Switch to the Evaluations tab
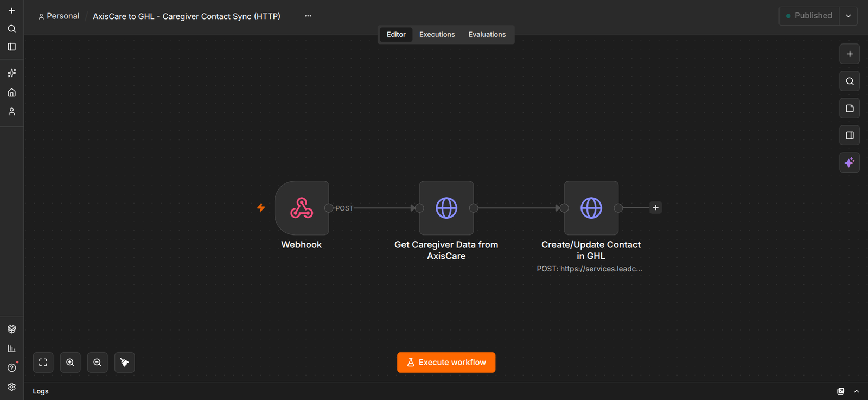 487,34
